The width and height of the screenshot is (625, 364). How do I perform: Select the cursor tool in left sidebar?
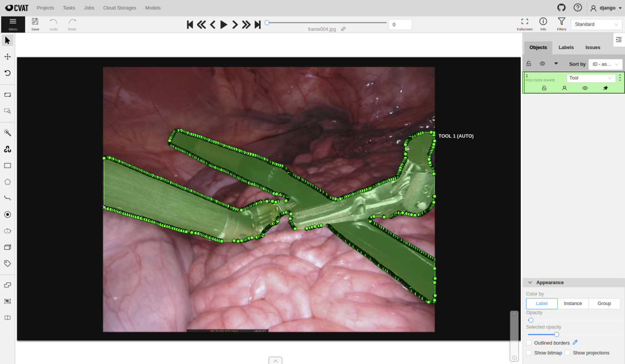pyautogui.click(x=7, y=41)
